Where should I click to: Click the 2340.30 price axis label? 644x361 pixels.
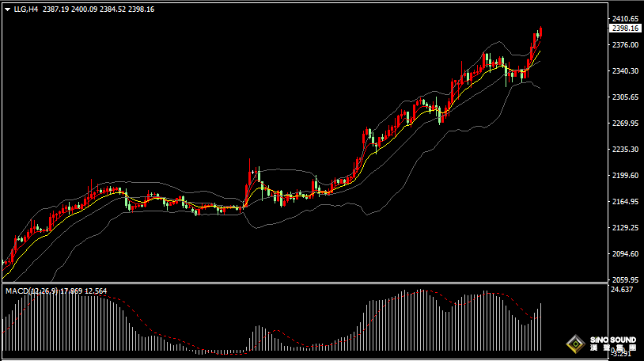pyautogui.click(x=625, y=71)
